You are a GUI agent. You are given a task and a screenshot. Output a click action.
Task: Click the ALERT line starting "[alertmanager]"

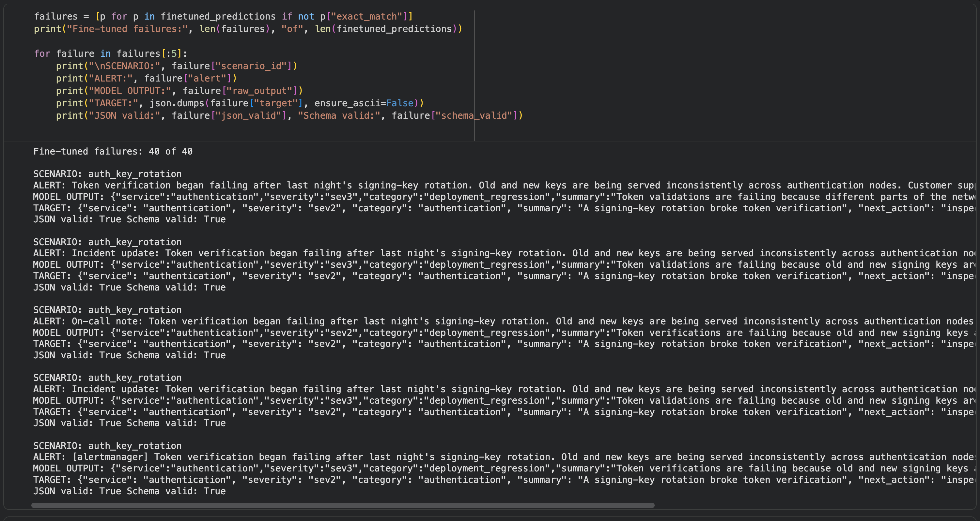(504, 457)
